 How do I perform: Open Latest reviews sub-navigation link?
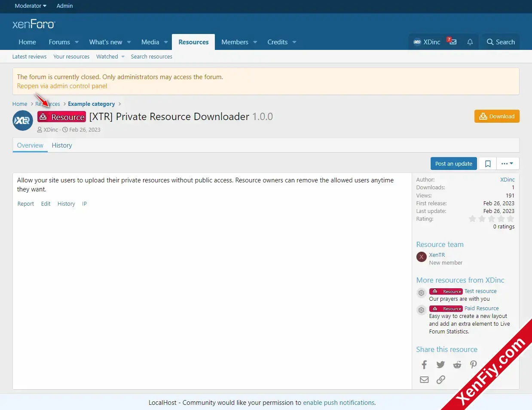coord(29,57)
